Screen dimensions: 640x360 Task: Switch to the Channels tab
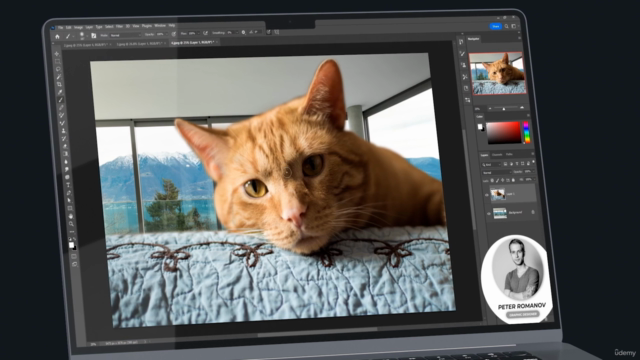[497, 155]
